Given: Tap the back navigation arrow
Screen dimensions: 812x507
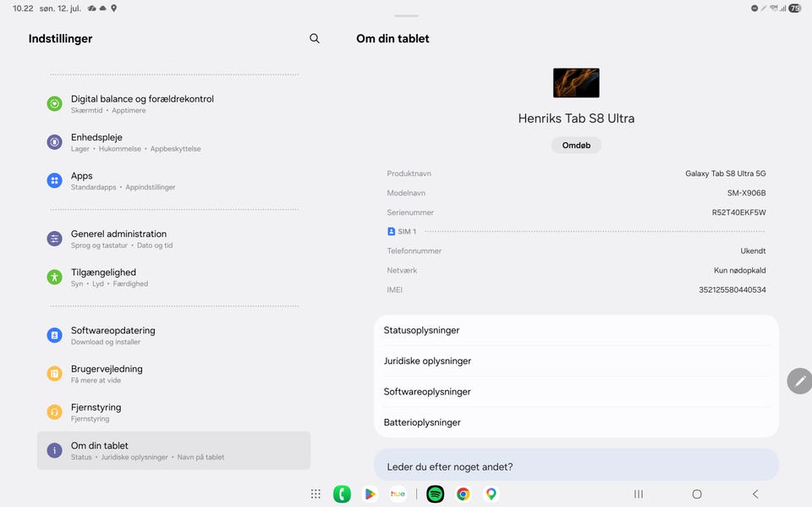Looking at the screenshot, I should pyautogui.click(x=755, y=494).
